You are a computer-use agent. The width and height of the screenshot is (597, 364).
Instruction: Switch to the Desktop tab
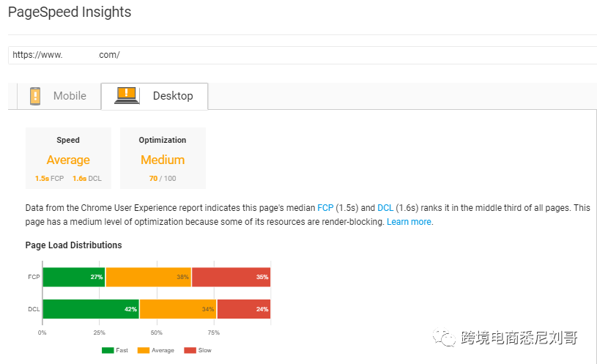tap(155, 96)
